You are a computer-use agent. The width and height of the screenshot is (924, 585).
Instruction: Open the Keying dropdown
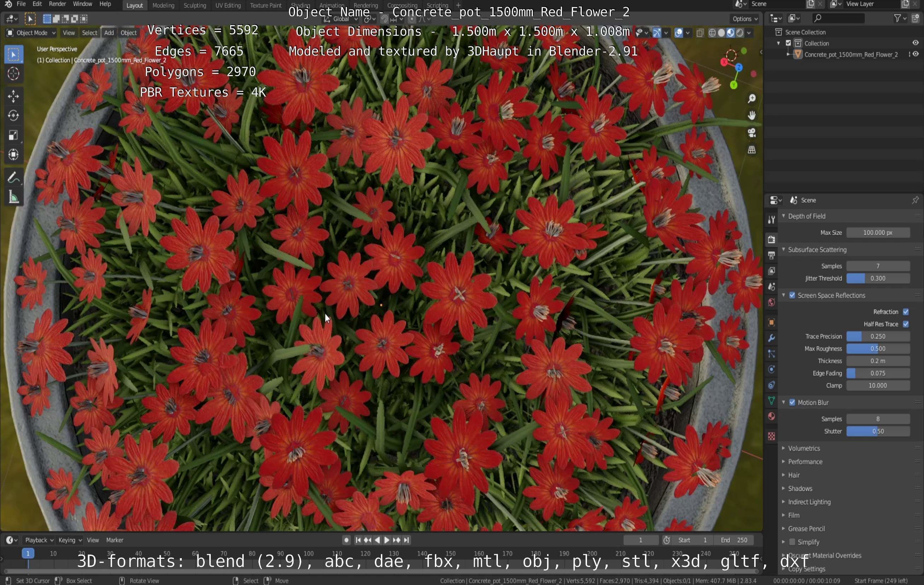coord(70,540)
